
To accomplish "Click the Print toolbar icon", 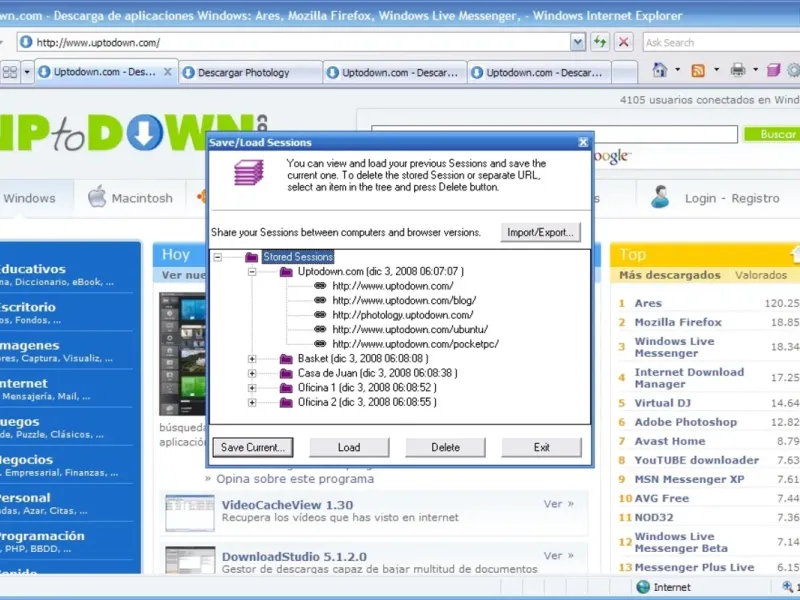I will [x=738, y=70].
